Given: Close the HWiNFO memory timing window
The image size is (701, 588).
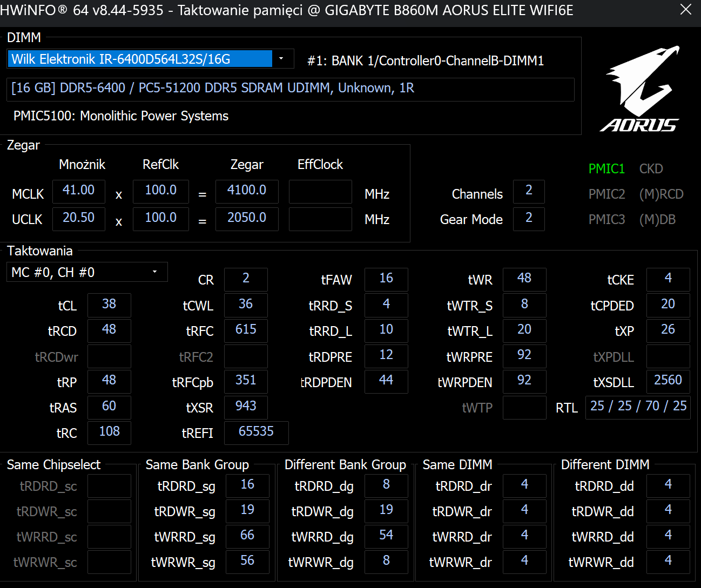Looking at the screenshot, I should pos(685,10).
